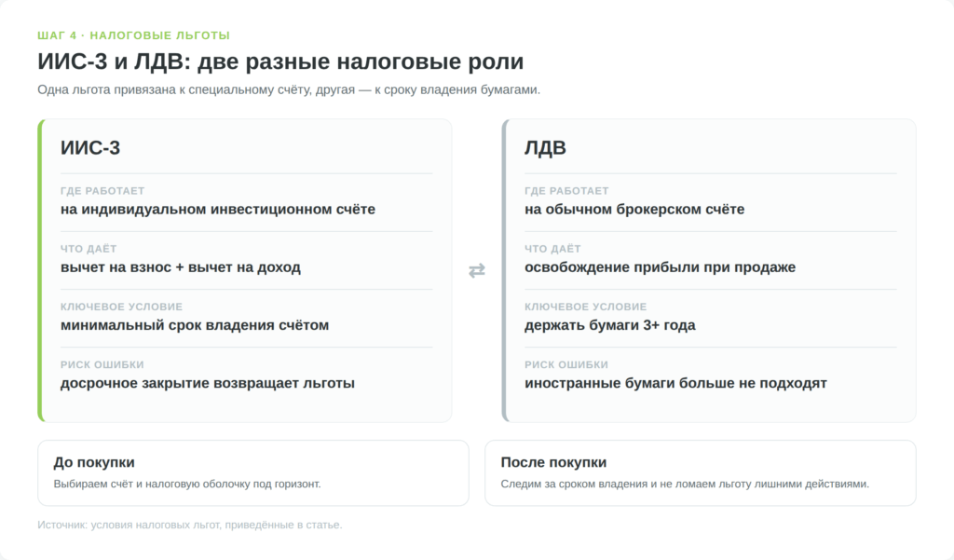Click the 'ИИС-3' card title
Viewport: 954px width, 560px height.
click(90, 148)
